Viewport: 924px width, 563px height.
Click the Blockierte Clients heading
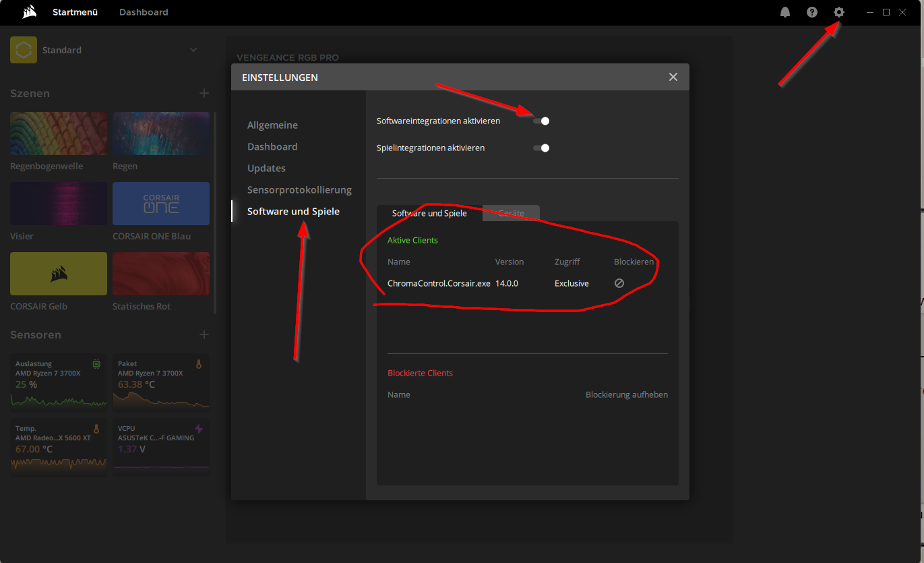coord(420,373)
